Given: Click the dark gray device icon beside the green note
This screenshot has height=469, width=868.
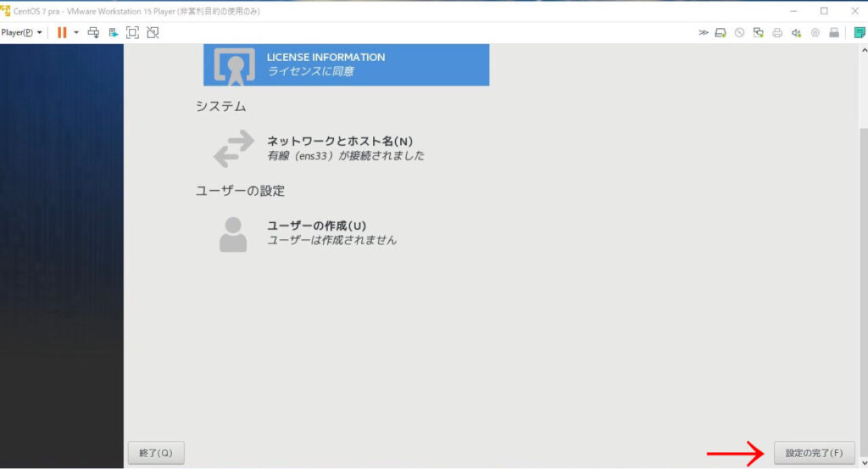Looking at the screenshot, I should pos(834,33).
